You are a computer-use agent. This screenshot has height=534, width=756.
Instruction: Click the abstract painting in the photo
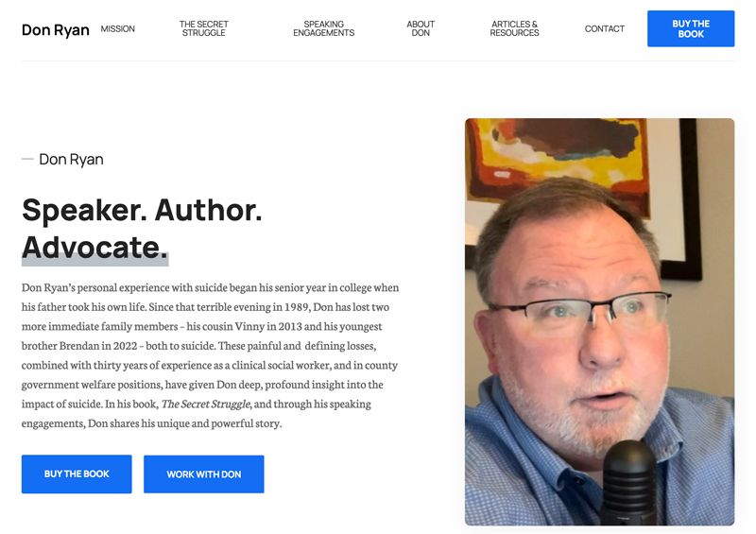[x=559, y=157]
